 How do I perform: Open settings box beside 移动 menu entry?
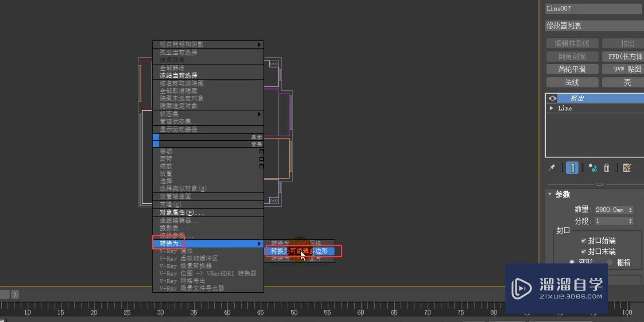261,152
